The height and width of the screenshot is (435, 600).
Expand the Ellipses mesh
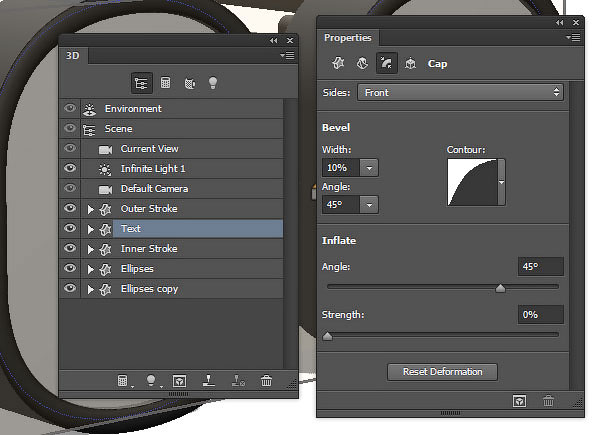[x=91, y=269]
